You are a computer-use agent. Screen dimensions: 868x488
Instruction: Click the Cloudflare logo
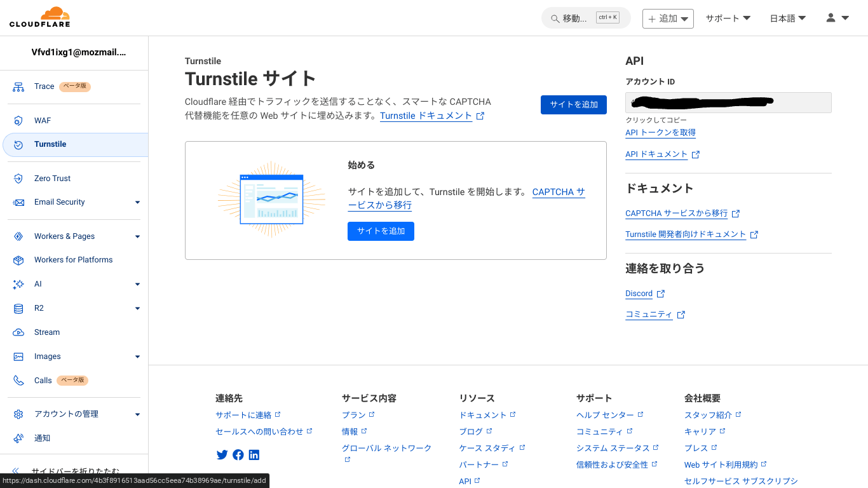[39, 17]
